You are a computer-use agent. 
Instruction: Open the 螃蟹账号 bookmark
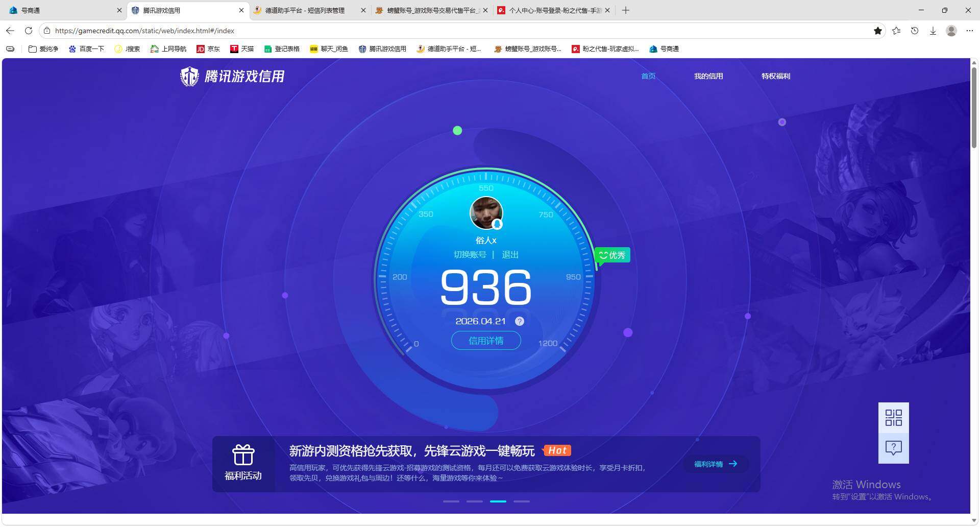(x=528, y=49)
